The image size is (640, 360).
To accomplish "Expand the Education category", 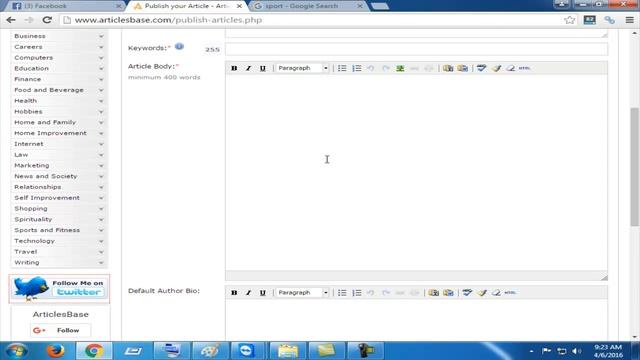I will click(101, 69).
